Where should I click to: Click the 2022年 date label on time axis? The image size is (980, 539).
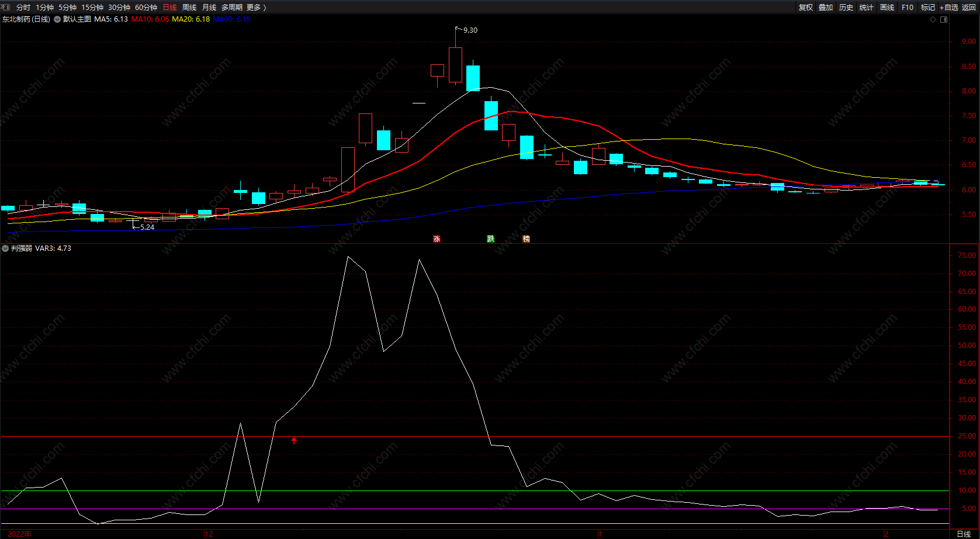tap(20, 534)
